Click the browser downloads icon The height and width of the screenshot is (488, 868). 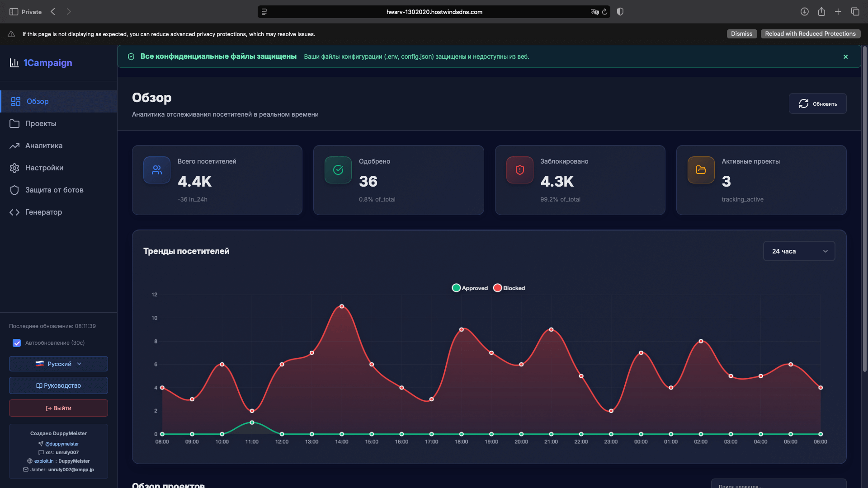click(x=804, y=12)
